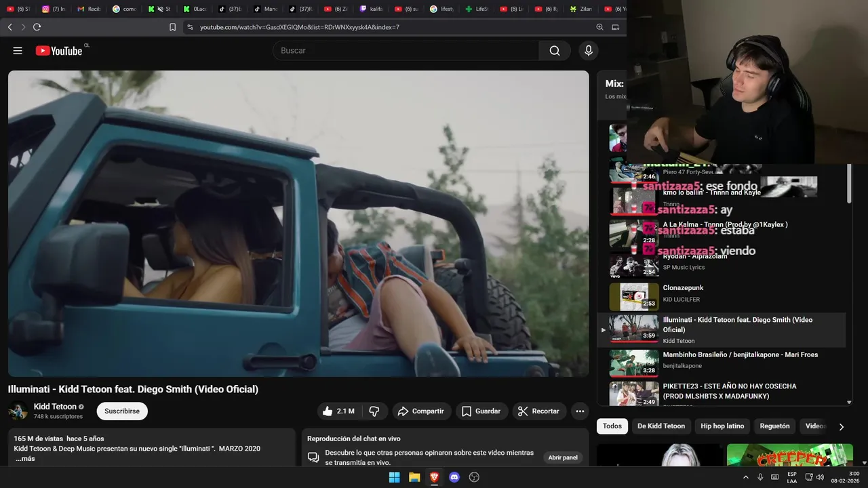Select the De Kidd Tetoon chip
This screenshot has height=488, width=868.
click(661, 426)
